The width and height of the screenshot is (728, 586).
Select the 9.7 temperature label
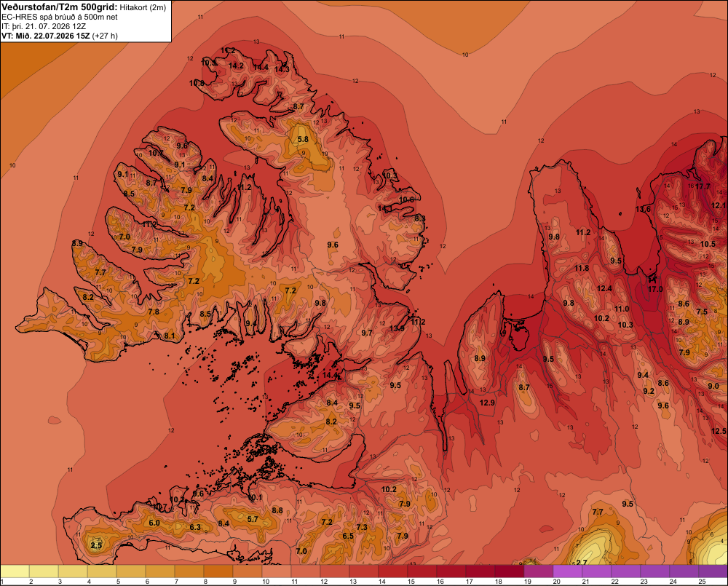tap(367, 333)
